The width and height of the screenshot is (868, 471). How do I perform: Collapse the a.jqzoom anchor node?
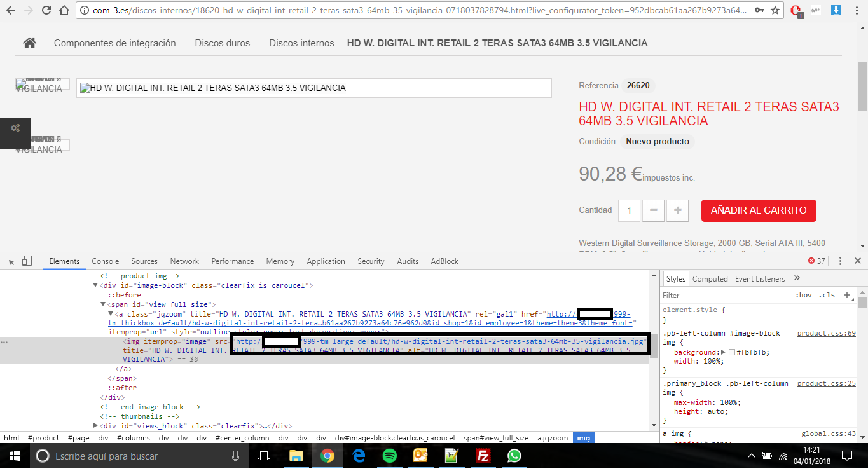click(x=111, y=314)
